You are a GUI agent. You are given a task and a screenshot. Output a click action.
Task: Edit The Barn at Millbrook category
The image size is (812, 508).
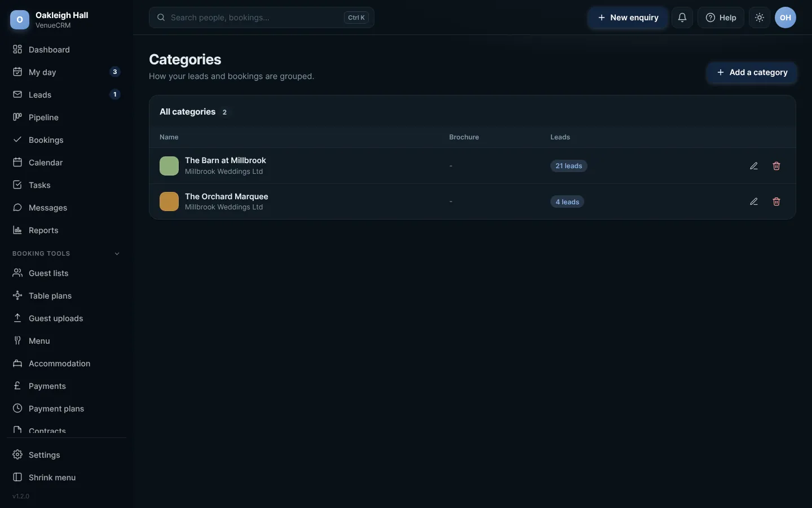(754, 166)
